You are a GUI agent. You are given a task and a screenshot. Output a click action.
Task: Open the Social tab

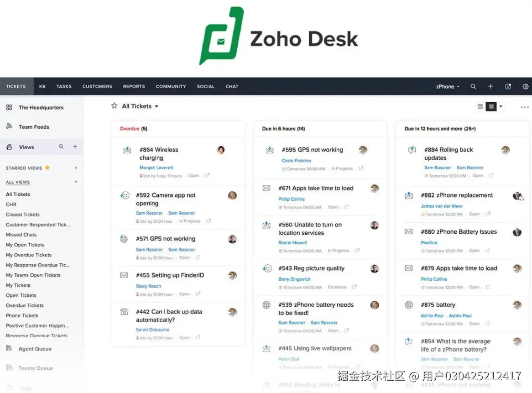click(206, 86)
